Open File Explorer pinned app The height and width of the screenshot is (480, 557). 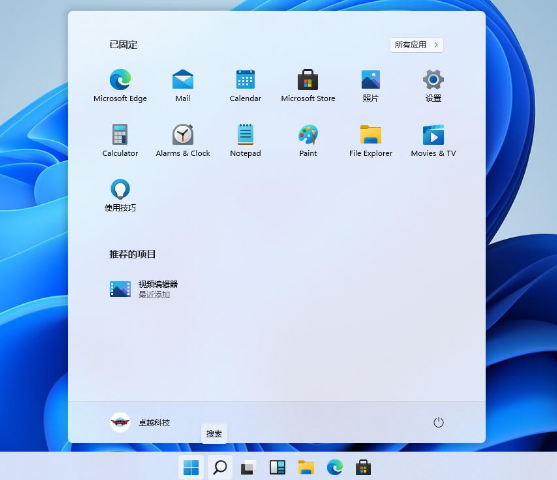click(371, 141)
